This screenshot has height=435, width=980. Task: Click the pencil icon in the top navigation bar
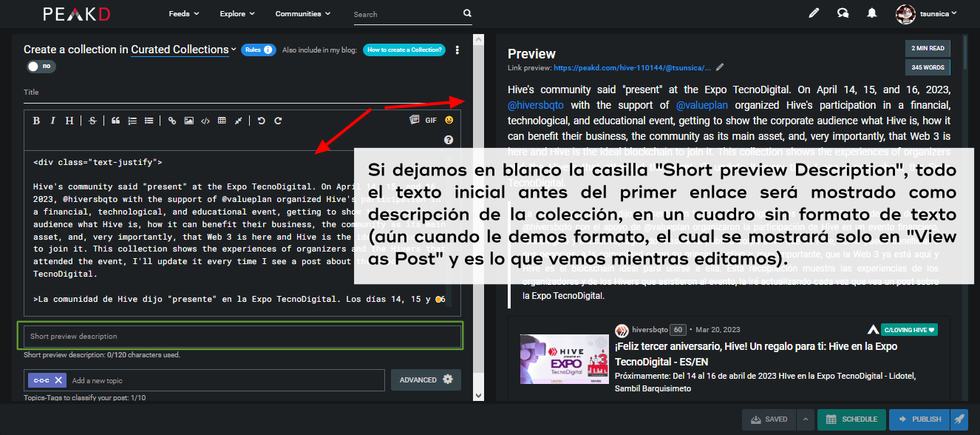(814, 13)
